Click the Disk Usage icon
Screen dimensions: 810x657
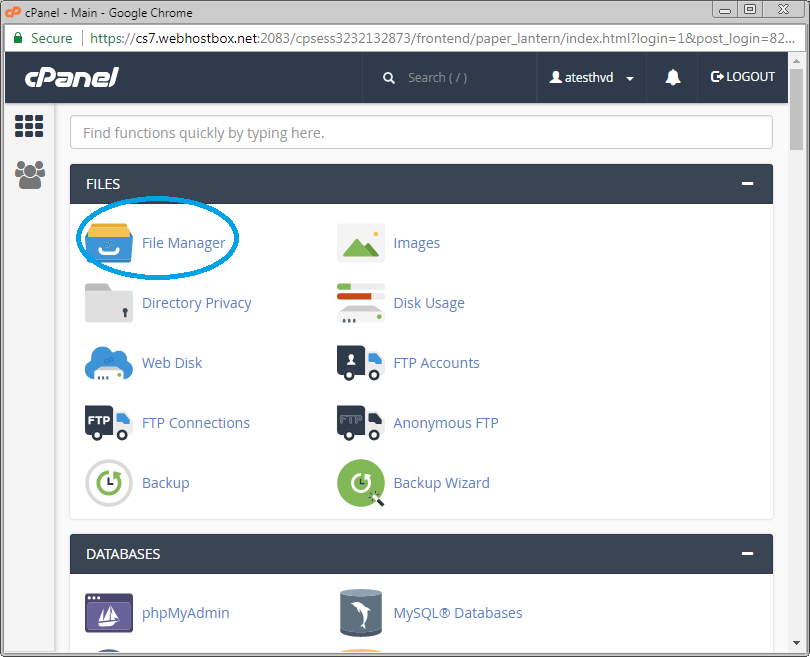pos(361,303)
